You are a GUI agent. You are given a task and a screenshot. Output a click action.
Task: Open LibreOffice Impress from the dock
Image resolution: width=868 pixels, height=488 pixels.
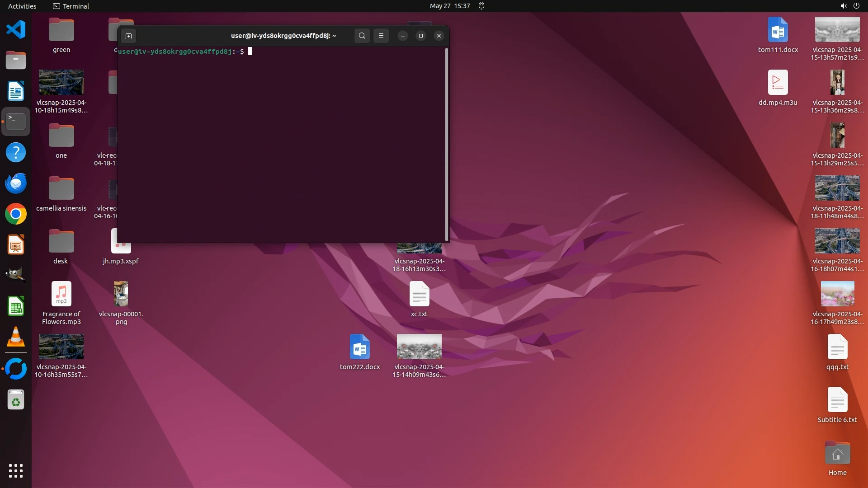16,245
